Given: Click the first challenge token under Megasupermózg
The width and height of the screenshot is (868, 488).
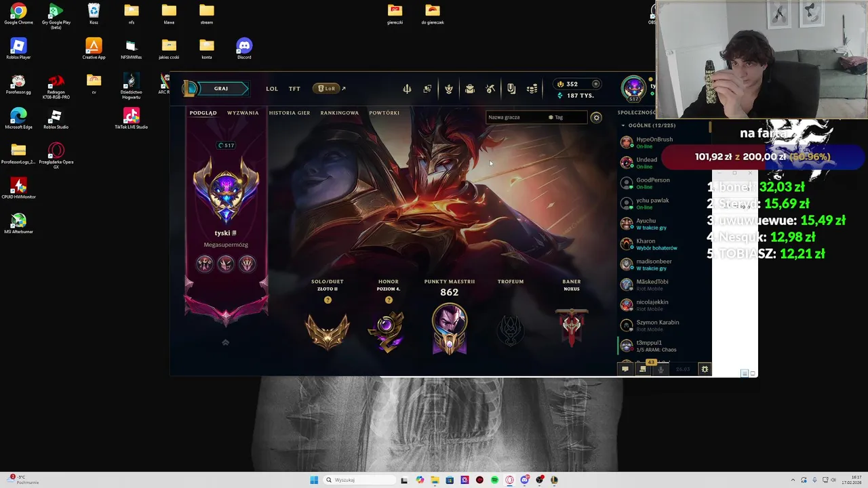Looking at the screenshot, I should pyautogui.click(x=205, y=264).
